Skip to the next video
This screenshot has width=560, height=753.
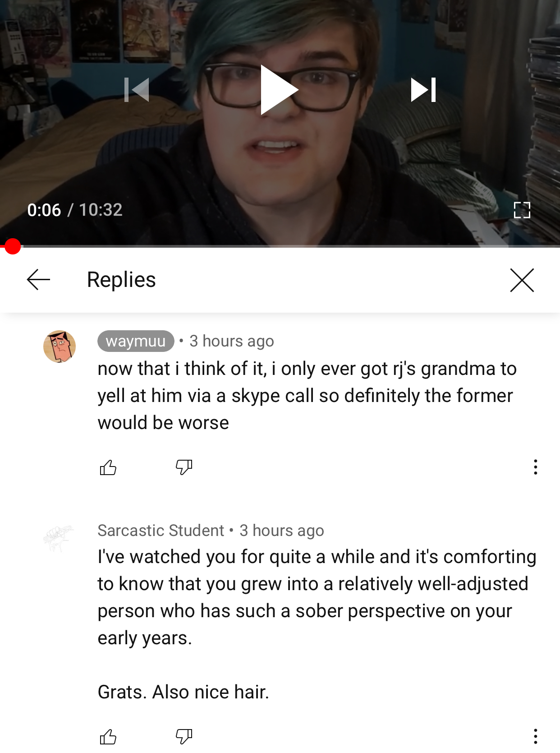(423, 90)
